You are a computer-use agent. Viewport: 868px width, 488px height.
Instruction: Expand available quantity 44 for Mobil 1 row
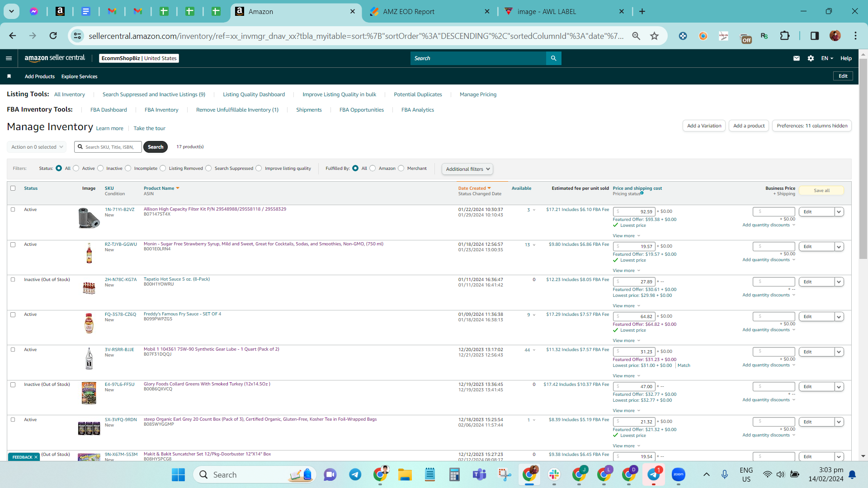point(530,350)
